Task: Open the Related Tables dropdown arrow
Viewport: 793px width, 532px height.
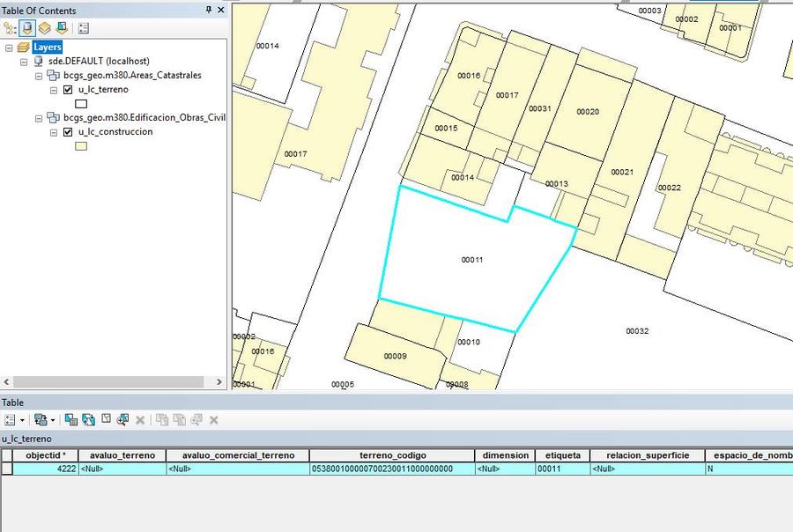Action: (53, 420)
